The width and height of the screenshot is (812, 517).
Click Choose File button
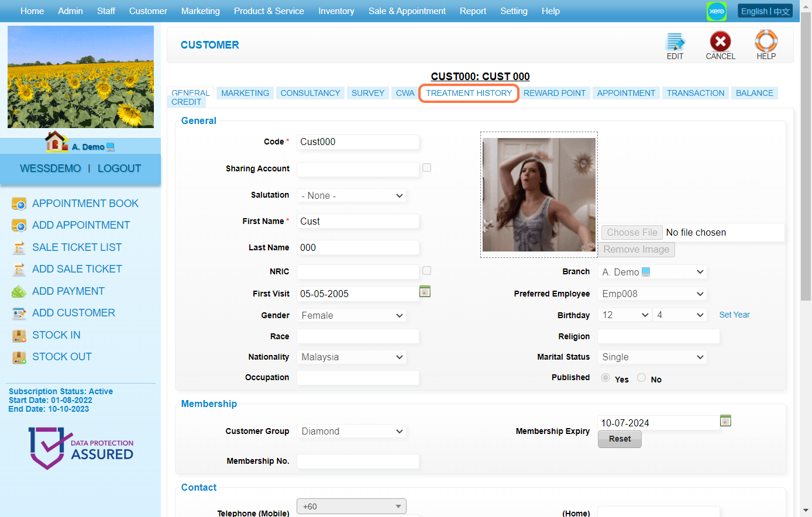pos(632,232)
